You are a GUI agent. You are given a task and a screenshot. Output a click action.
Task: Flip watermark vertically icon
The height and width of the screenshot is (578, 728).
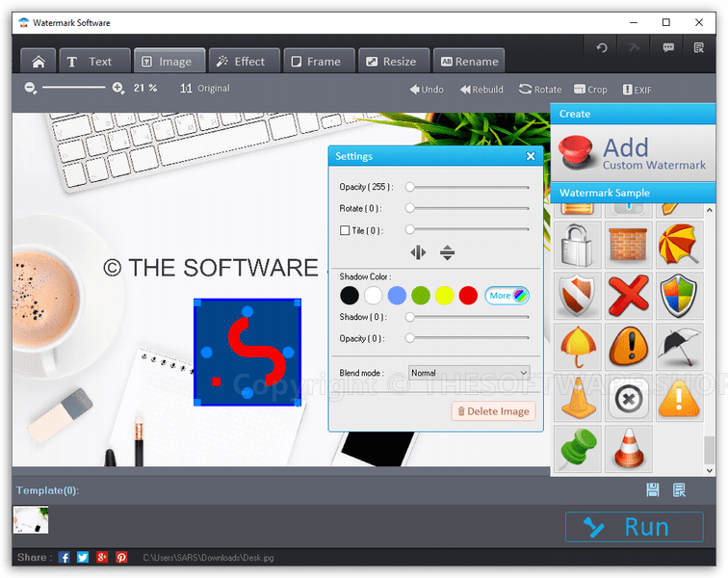[447, 252]
